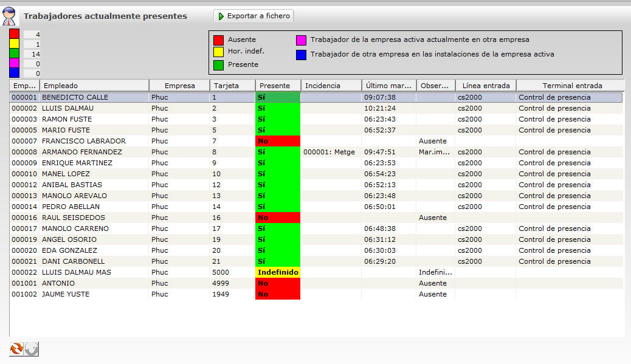The image size is (631, 364).
Task: Select employee ANGEL OSORIO
Action: [x=69, y=239]
